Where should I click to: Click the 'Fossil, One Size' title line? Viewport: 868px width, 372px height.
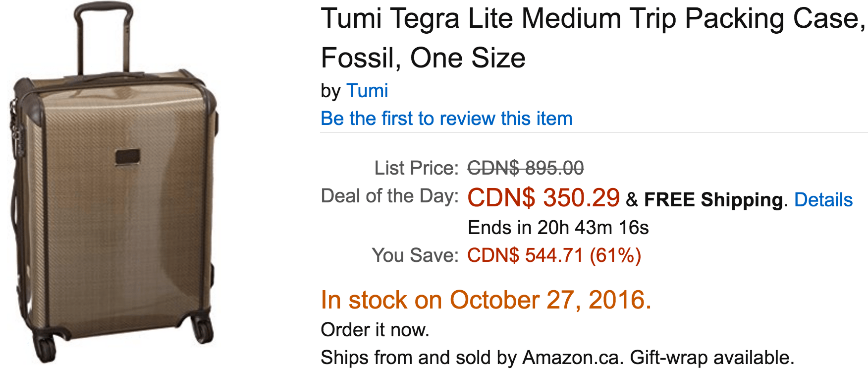423,58
